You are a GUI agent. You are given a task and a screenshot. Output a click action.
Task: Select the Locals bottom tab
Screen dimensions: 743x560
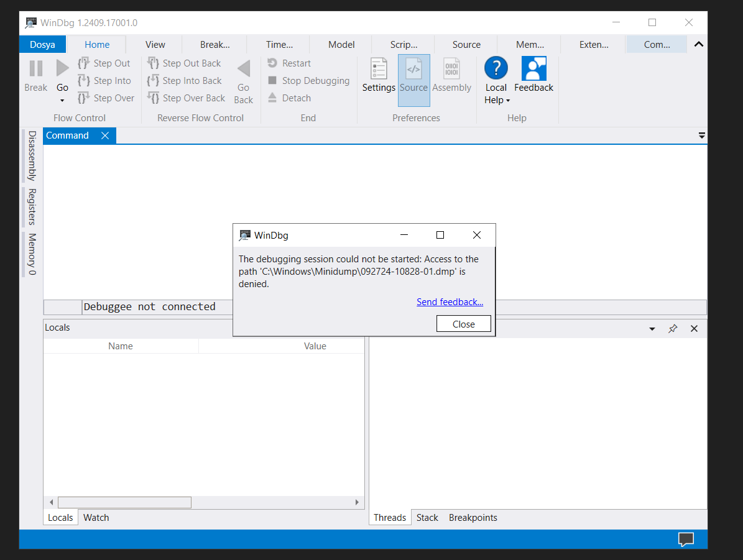pos(60,517)
